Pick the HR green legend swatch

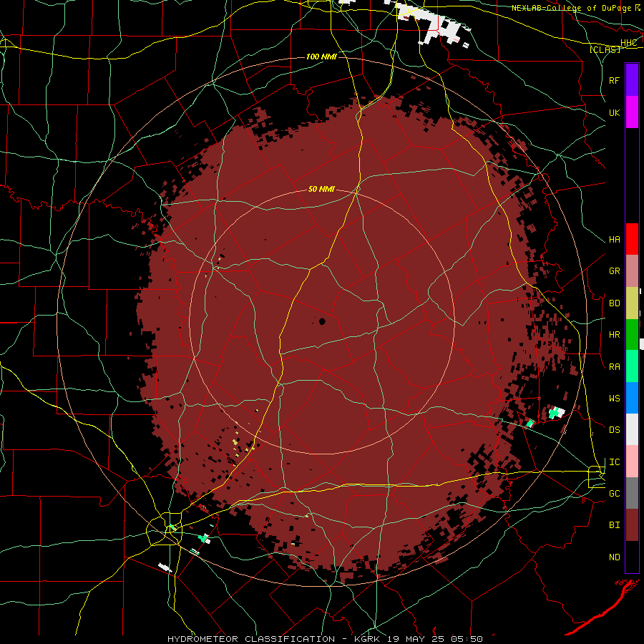pyautogui.click(x=632, y=335)
